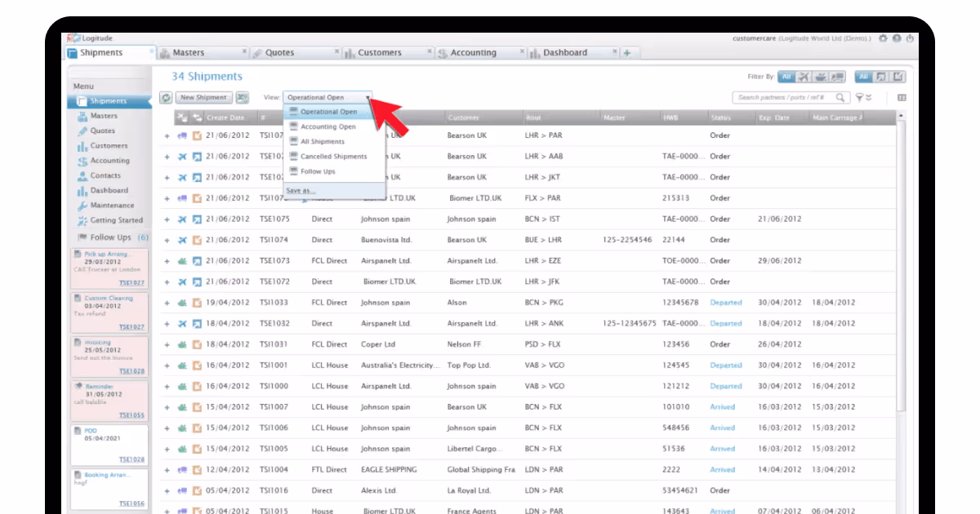Click the Contacts person icon in side menu

(x=82, y=175)
